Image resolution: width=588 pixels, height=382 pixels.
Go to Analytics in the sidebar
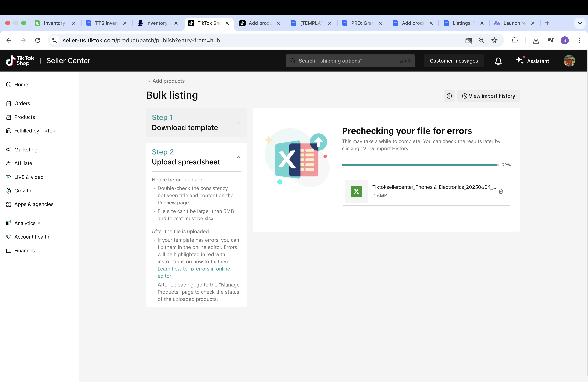pos(25,223)
